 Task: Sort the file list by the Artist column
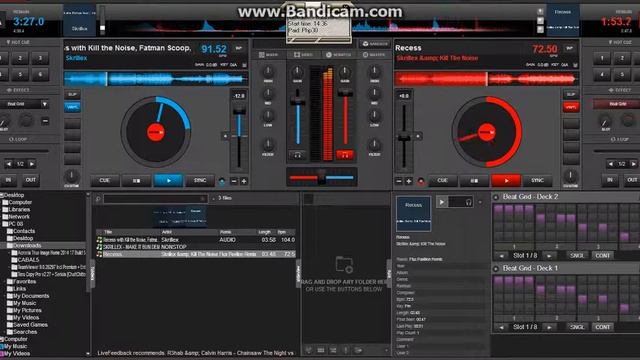coord(167,232)
